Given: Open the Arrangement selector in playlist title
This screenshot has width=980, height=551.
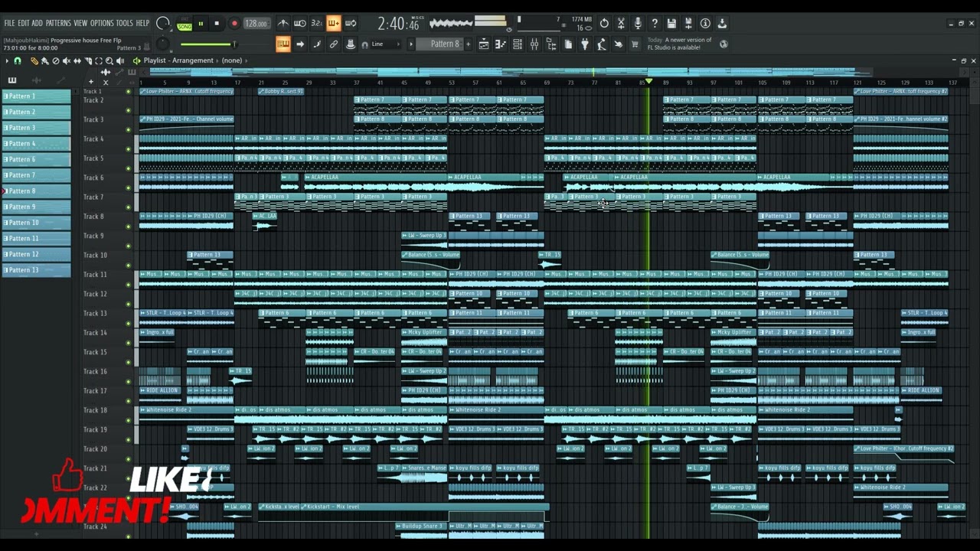Looking at the screenshot, I should click(193, 60).
